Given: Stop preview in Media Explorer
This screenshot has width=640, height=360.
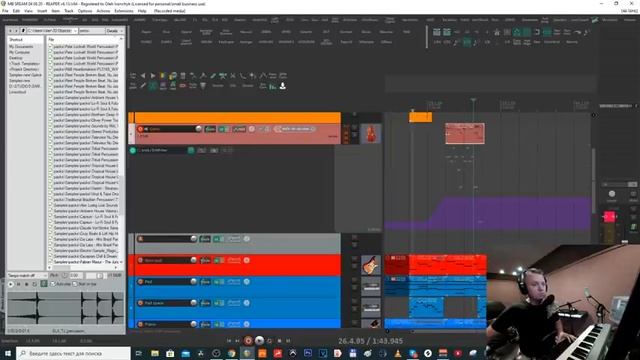Looking at the screenshot, I should 27,284.
